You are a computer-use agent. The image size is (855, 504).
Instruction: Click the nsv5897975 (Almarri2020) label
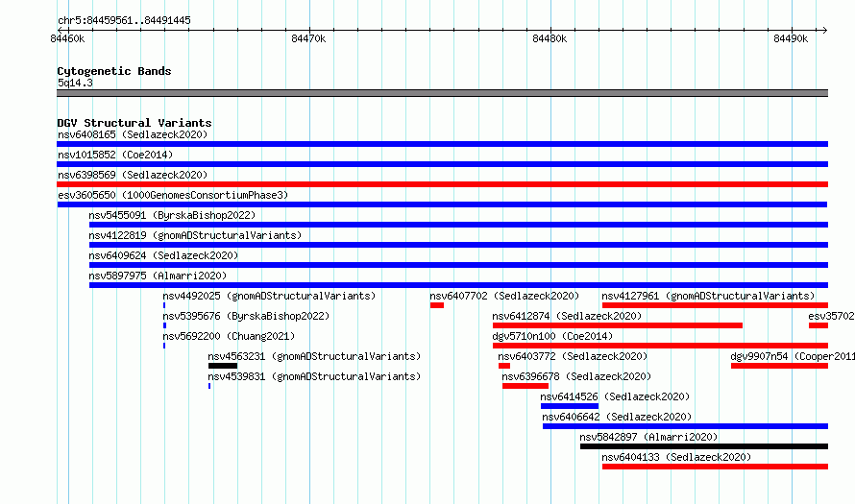point(158,276)
